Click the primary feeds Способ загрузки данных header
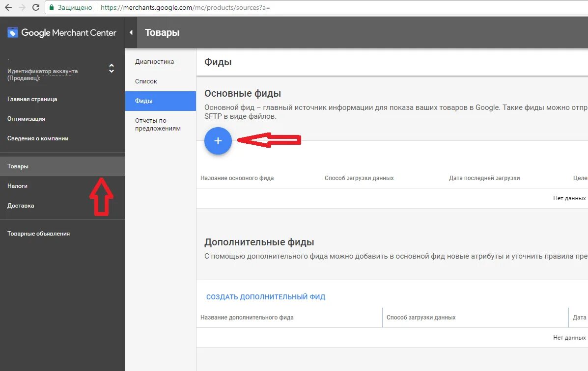This screenshot has height=371, width=588. tap(359, 178)
